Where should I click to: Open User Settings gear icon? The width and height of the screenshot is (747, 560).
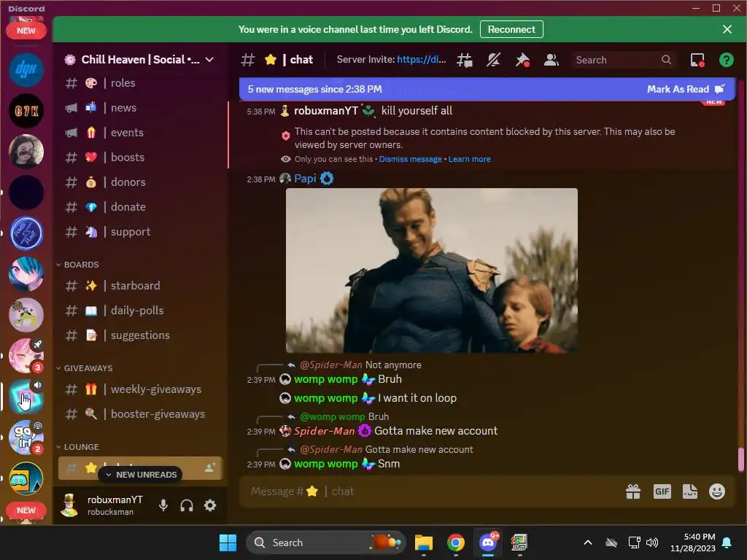[x=210, y=505]
